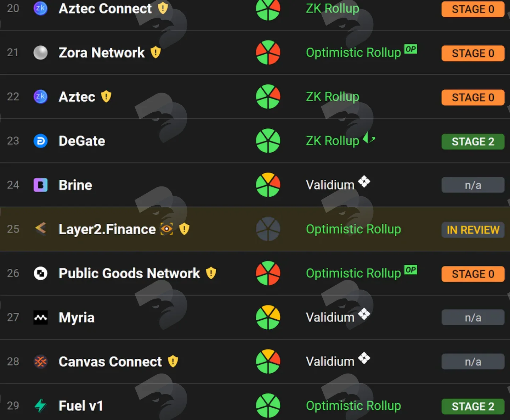Open the Public Goods Network project page
Image resolution: width=510 pixels, height=420 pixels.
coord(129,273)
